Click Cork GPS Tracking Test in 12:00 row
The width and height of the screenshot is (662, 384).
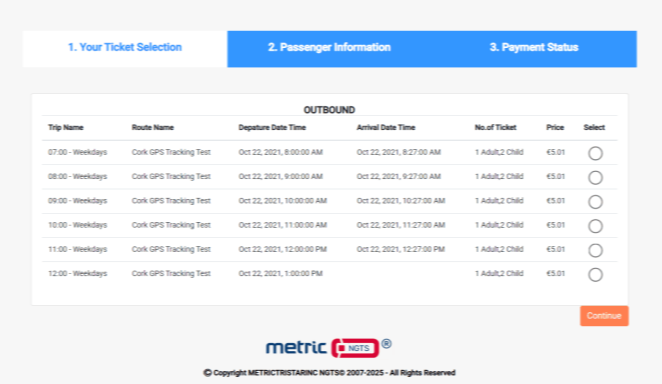click(171, 273)
